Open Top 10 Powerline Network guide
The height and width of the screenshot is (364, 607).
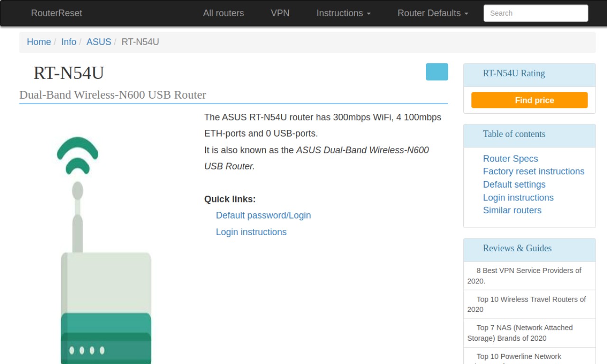[529, 356]
